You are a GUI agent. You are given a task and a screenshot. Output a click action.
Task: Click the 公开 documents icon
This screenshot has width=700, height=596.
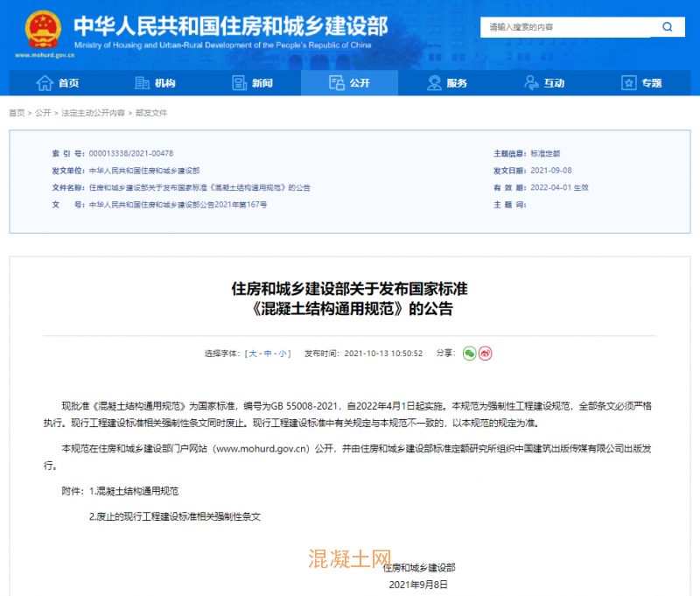pos(337,83)
